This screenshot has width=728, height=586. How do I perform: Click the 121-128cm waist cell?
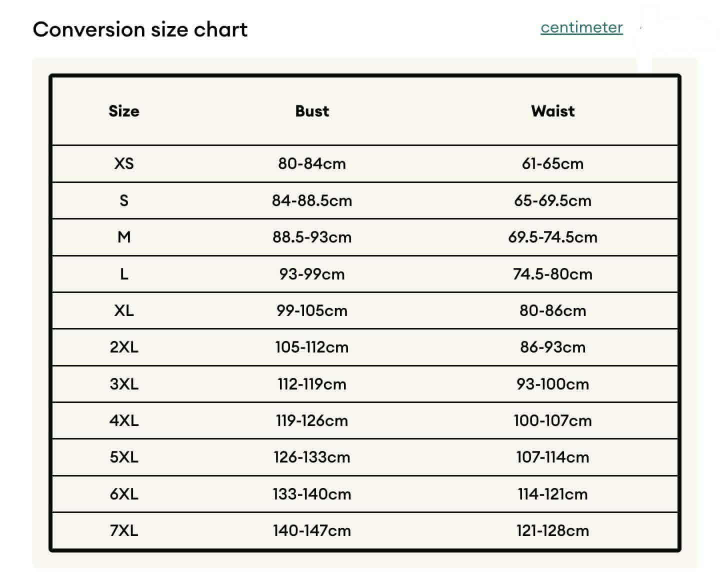553,530
